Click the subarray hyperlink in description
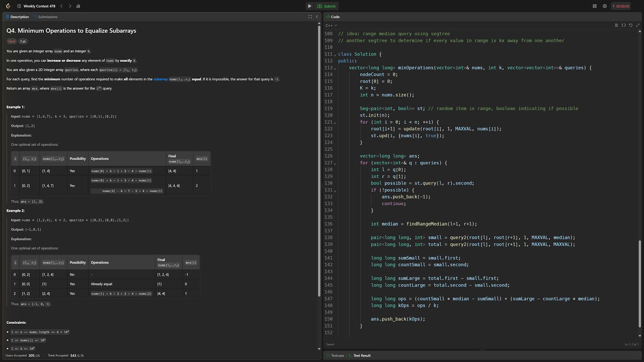The height and width of the screenshot is (362, 644). point(160,79)
